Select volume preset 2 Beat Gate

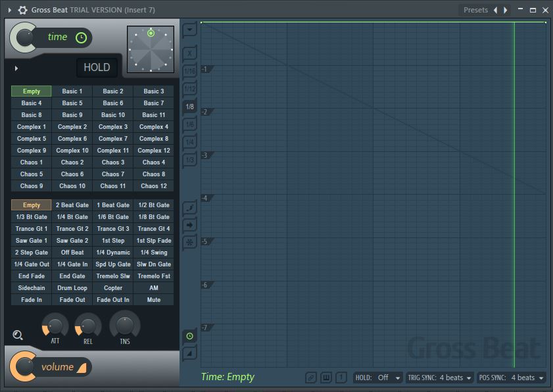point(72,205)
